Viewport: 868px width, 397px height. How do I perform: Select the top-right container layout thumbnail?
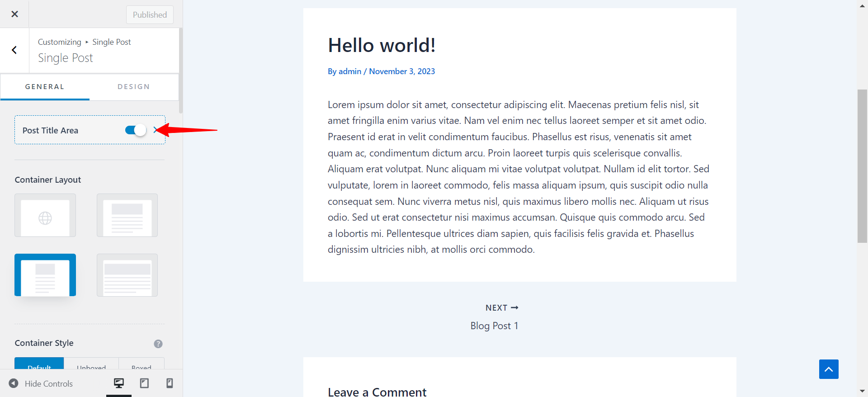(x=127, y=215)
